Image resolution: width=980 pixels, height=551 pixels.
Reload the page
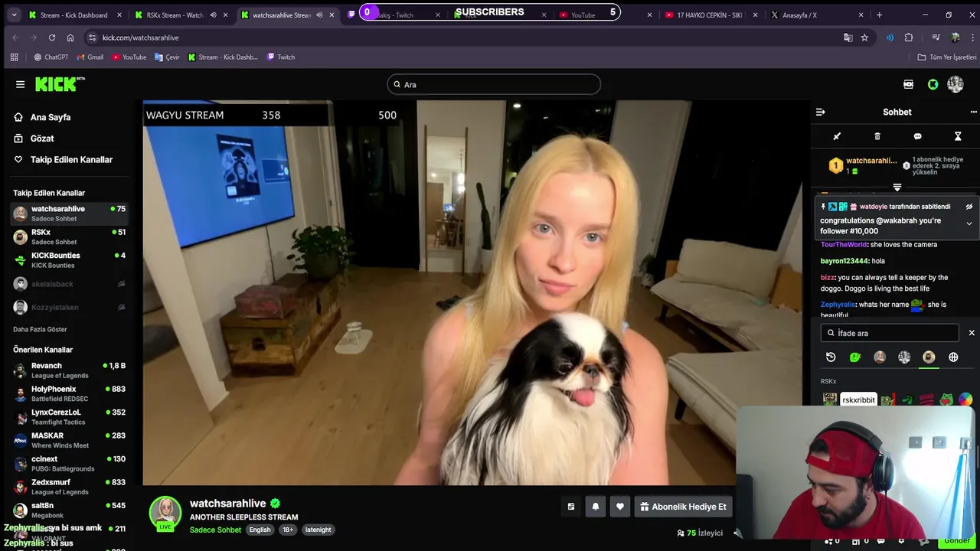point(51,37)
